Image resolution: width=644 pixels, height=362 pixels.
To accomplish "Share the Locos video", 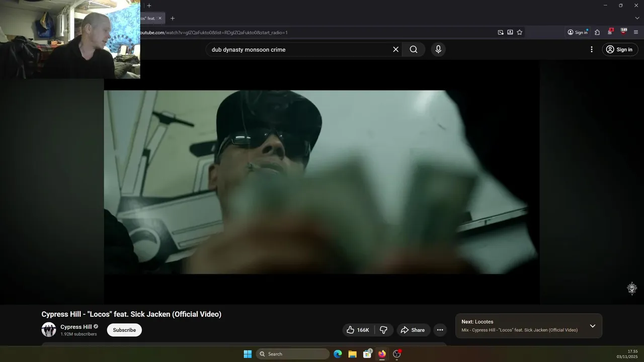I will tap(413, 330).
